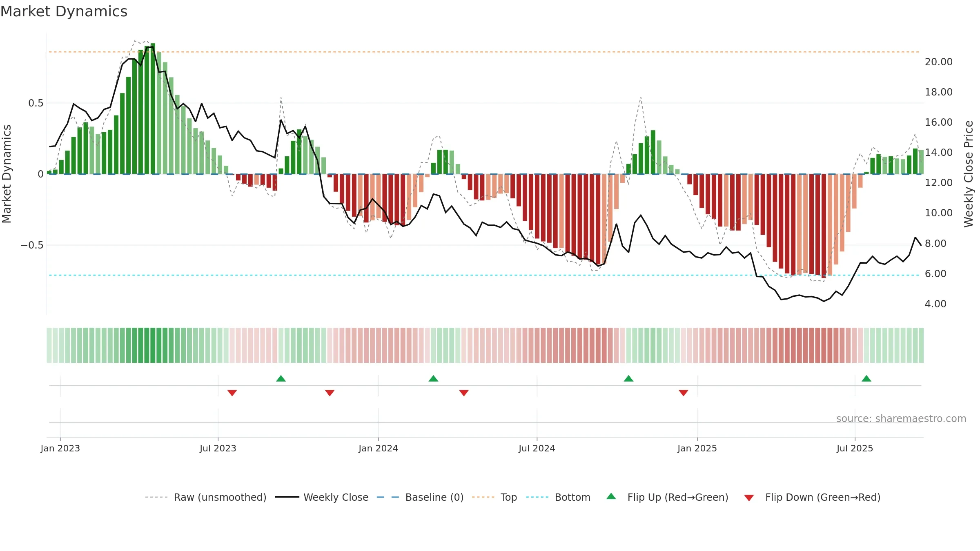
Task: Select the flip-down marker near April 2024
Action: pyautogui.click(x=464, y=393)
